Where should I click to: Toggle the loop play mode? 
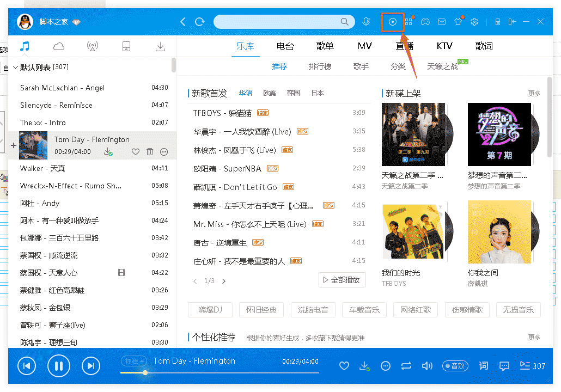(x=406, y=365)
